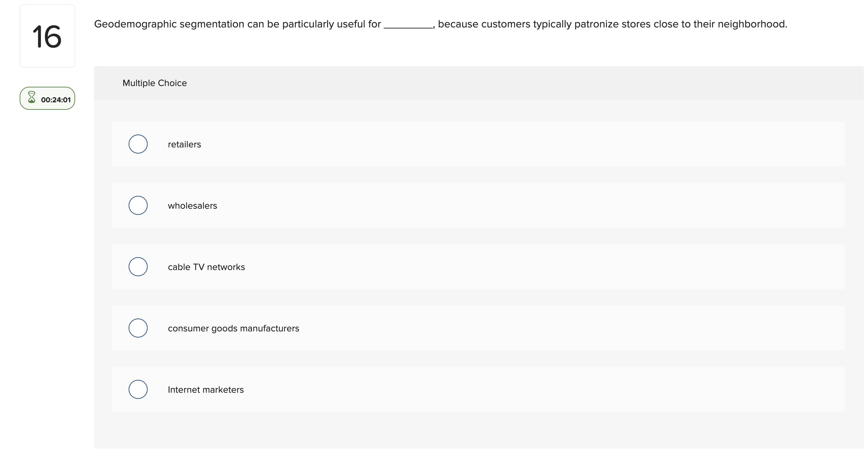This screenshot has height=450, width=868.
Task: Mark 'consumer goods manufacturers' radio button
Action: tap(138, 328)
